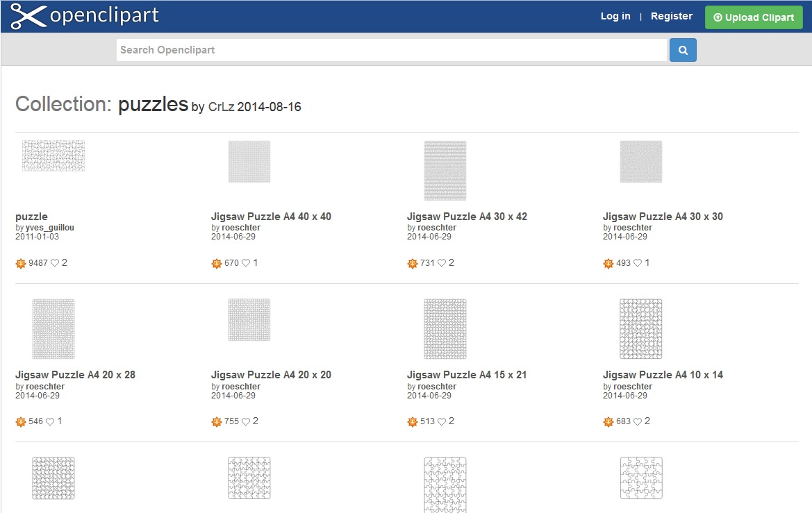Viewport: 812px width, 513px height.
Task: Open roeschter link under 40 x 40 puzzle
Action: (x=241, y=228)
